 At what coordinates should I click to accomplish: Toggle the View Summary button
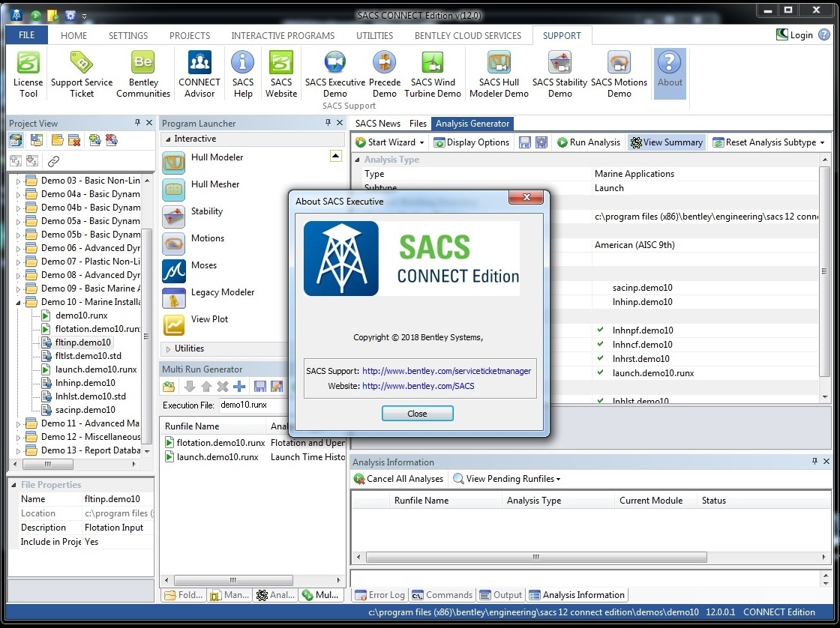tap(667, 142)
